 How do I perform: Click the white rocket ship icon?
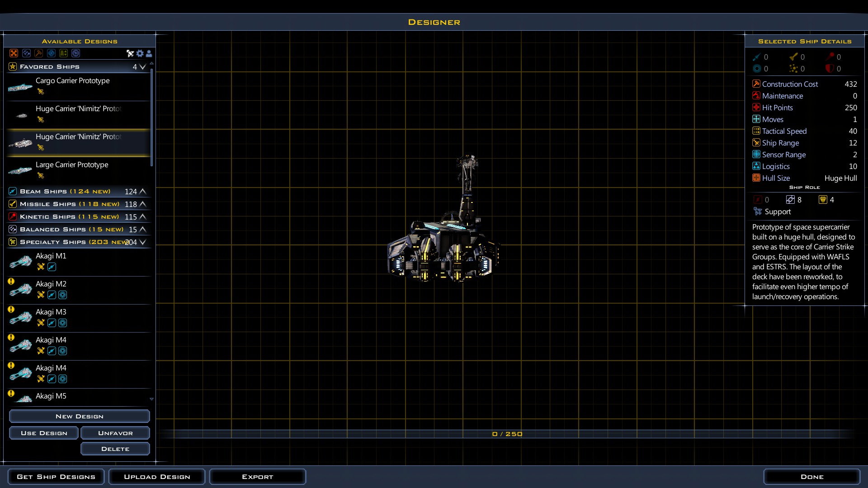[x=130, y=54]
